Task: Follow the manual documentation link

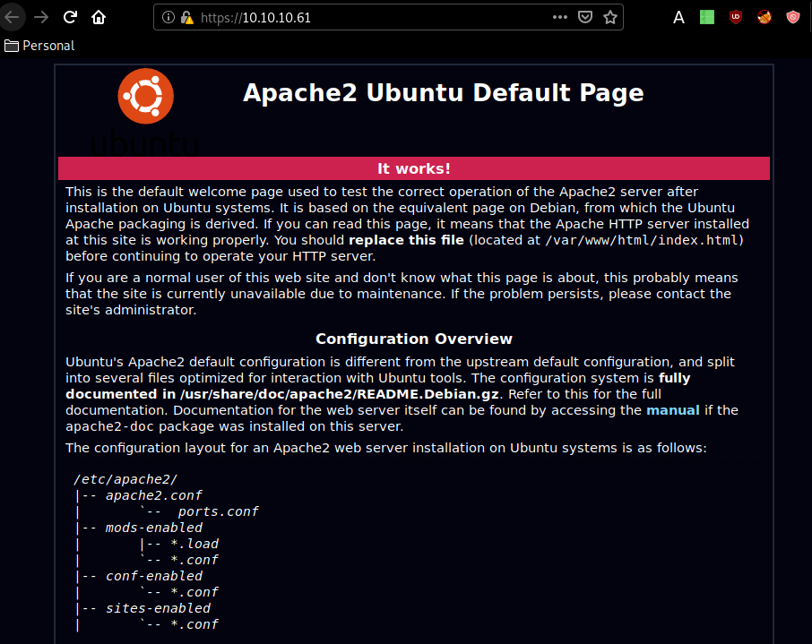Action: [673, 410]
